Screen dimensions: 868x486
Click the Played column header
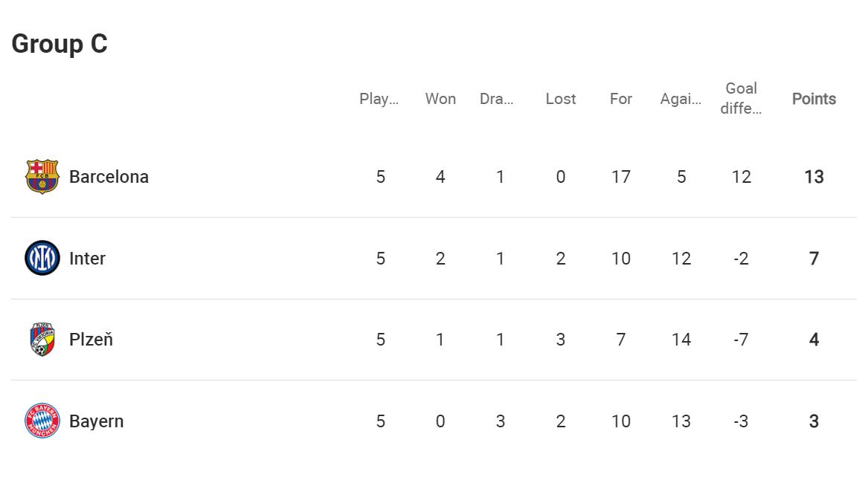pyautogui.click(x=379, y=99)
